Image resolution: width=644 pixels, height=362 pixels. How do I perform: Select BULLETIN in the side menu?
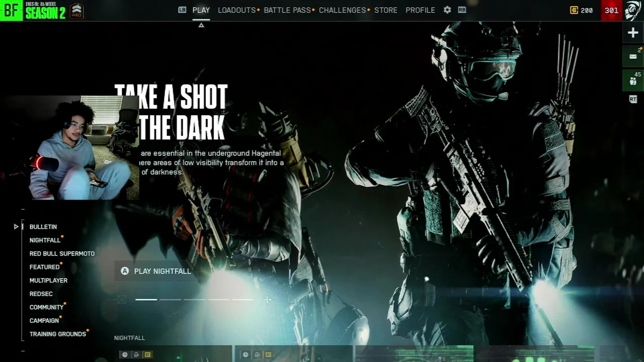click(43, 227)
